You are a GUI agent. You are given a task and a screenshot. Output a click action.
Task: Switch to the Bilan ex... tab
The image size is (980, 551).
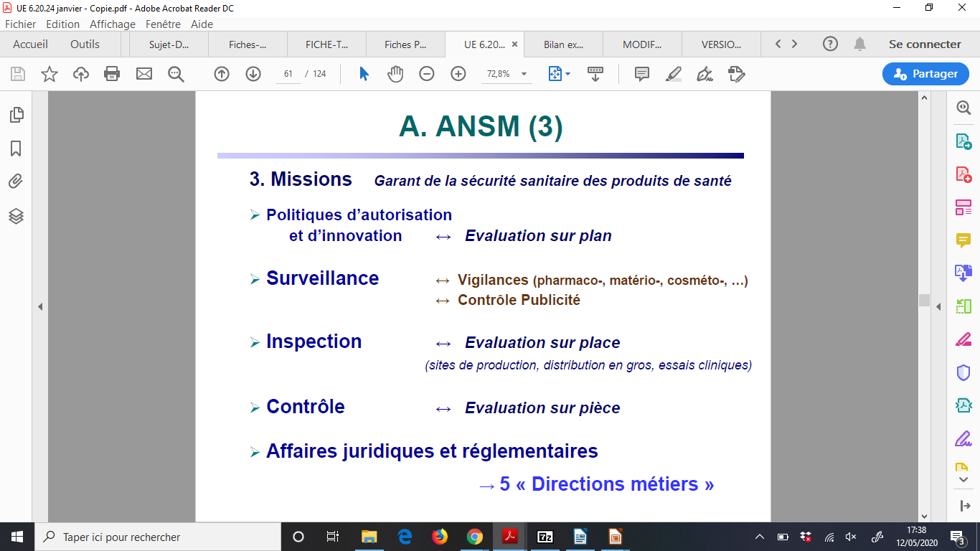(x=563, y=44)
